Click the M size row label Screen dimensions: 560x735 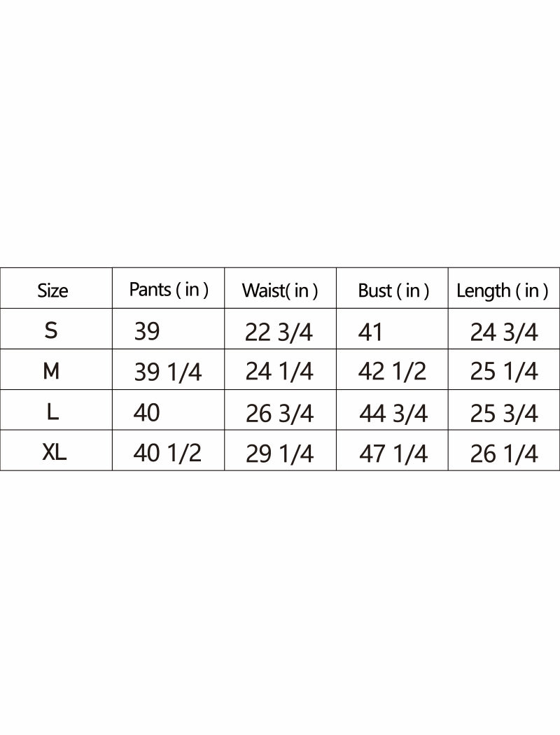pyautogui.click(x=51, y=372)
